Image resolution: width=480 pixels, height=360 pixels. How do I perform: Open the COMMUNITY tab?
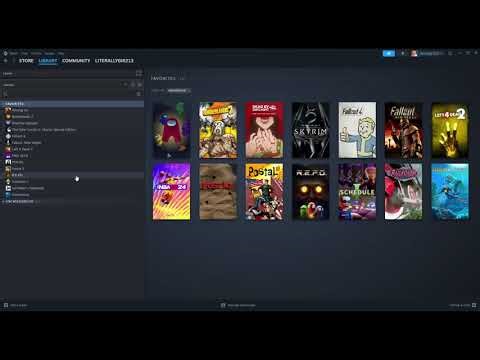[76, 61]
